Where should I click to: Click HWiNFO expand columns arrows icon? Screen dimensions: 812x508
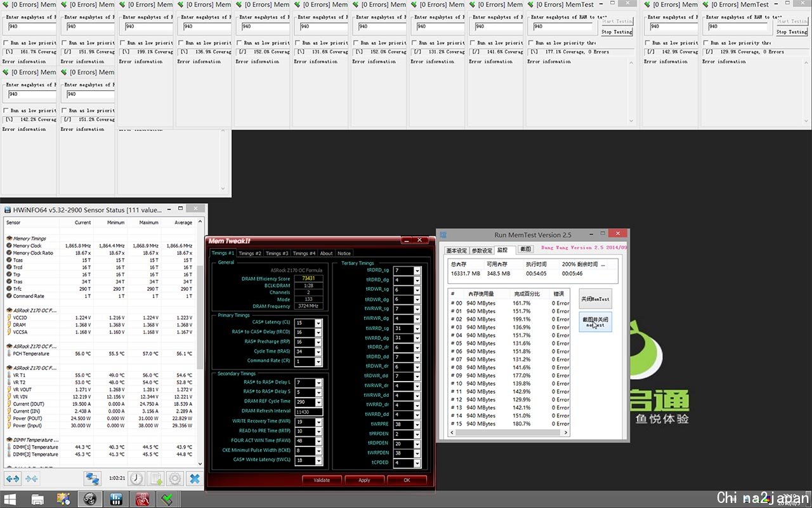click(x=13, y=479)
